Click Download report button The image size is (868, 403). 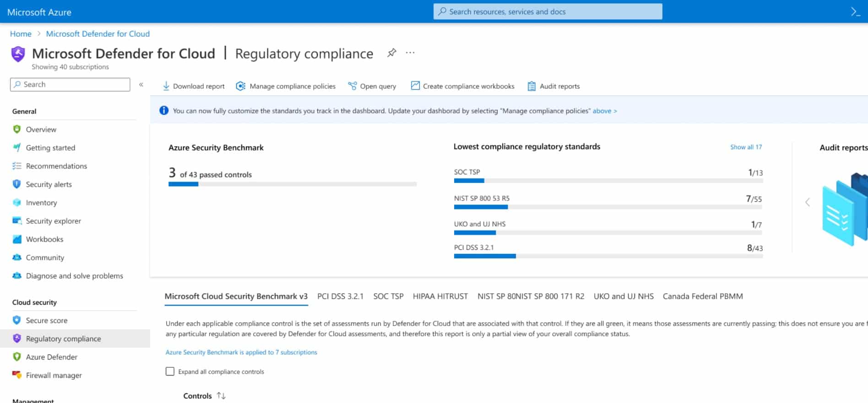tap(194, 86)
